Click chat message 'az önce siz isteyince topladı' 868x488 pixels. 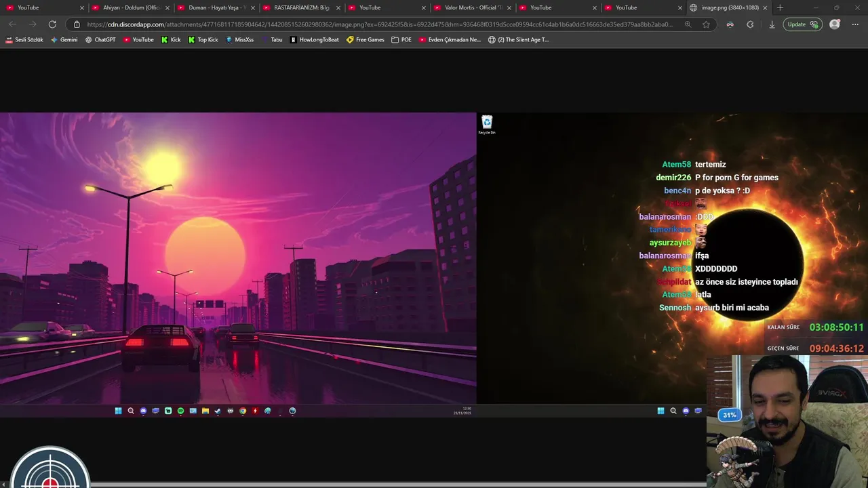click(x=746, y=282)
